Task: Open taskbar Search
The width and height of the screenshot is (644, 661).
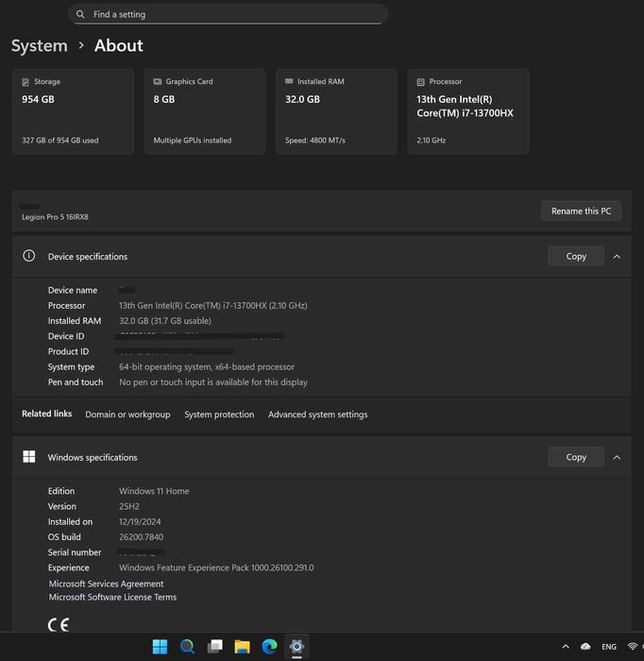Action: [187, 646]
